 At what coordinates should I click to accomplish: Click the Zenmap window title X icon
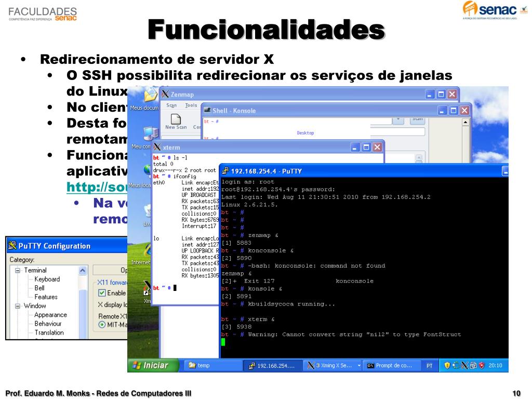pos(165,94)
